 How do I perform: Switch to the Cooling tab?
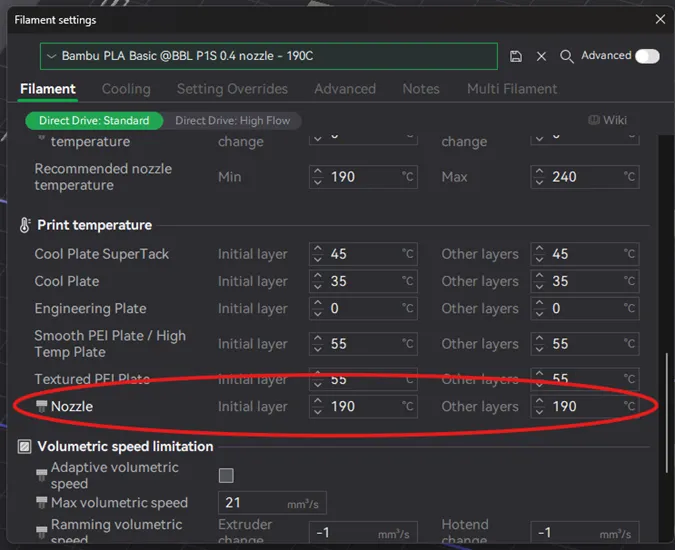pyautogui.click(x=126, y=89)
